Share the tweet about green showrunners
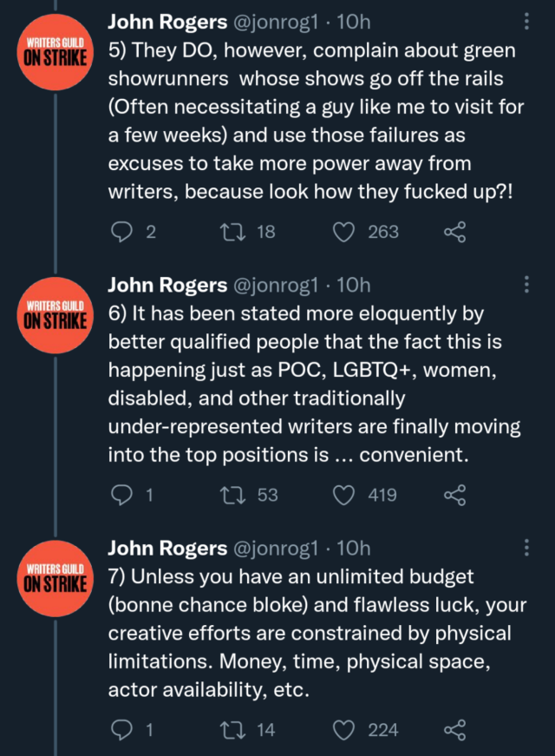555x756 pixels. click(x=454, y=231)
